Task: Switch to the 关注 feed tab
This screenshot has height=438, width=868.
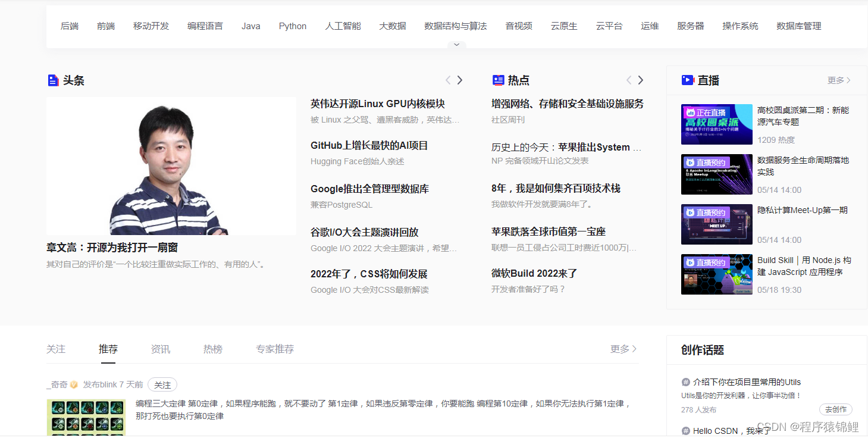Action: click(56, 349)
